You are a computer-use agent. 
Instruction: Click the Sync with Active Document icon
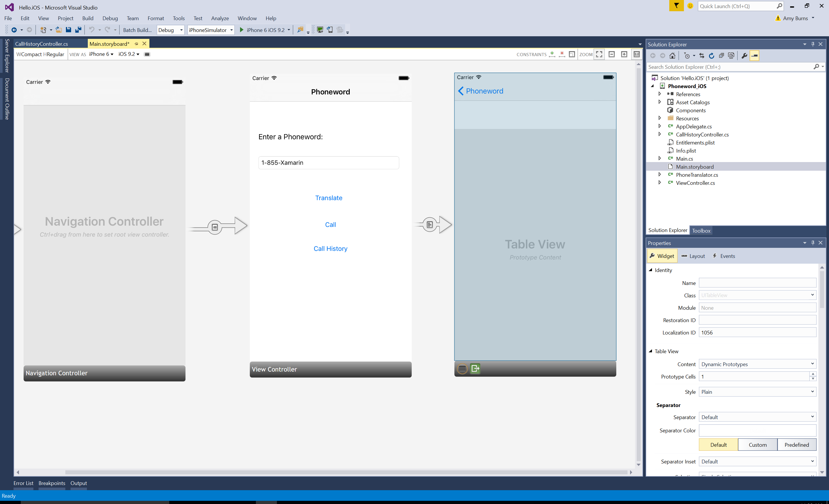coord(701,55)
